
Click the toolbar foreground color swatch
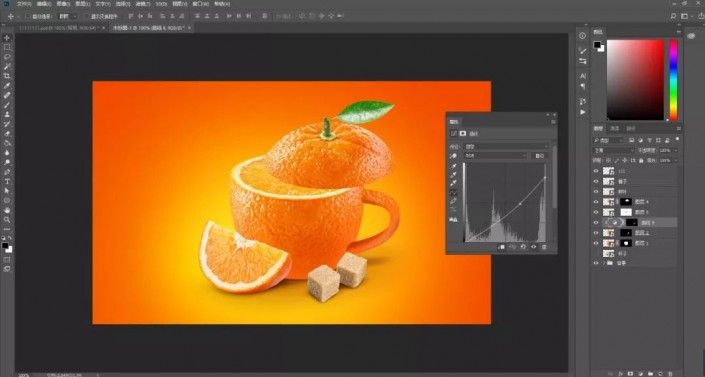(x=5, y=246)
